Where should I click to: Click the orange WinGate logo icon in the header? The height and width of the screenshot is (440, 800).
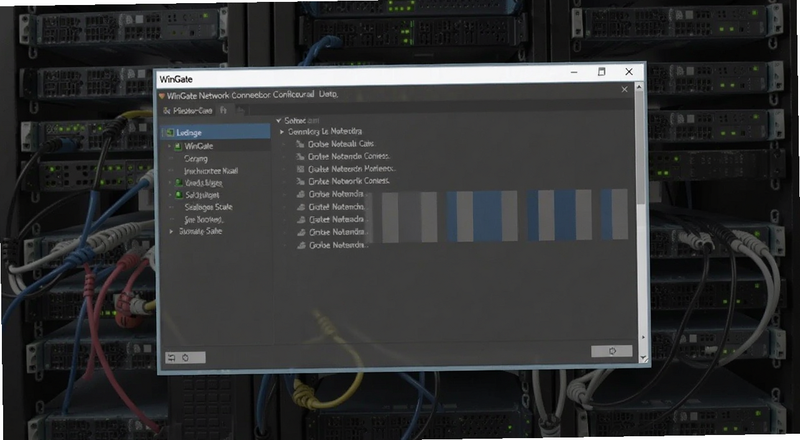click(161, 95)
